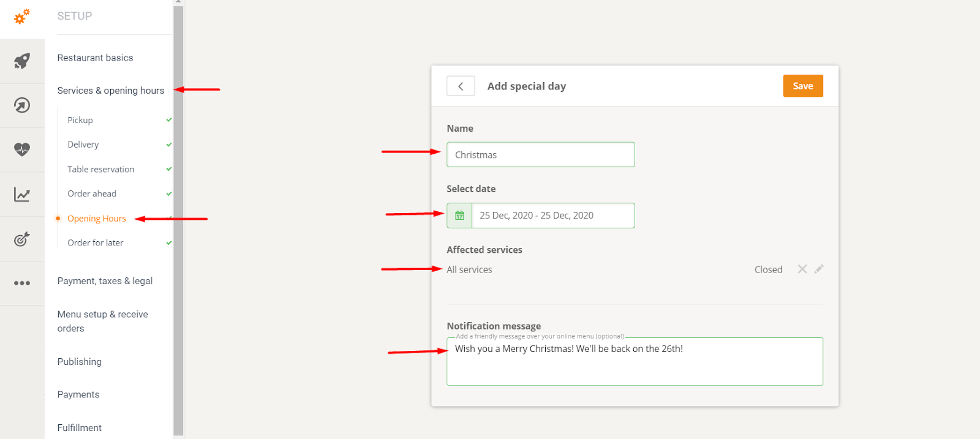The width and height of the screenshot is (980, 439).
Task: Remove the All services entry with X
Action: tap(802, 269)
